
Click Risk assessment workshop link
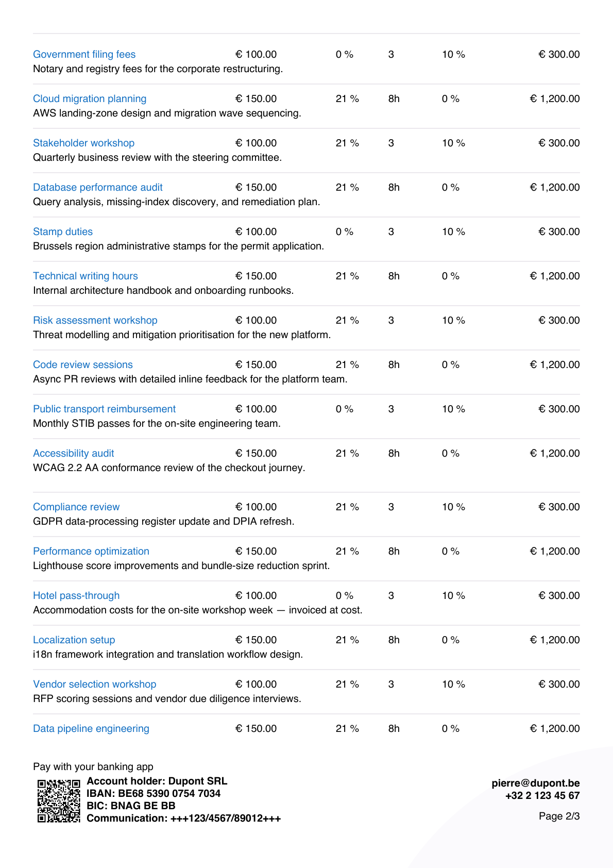coord(95,320)
